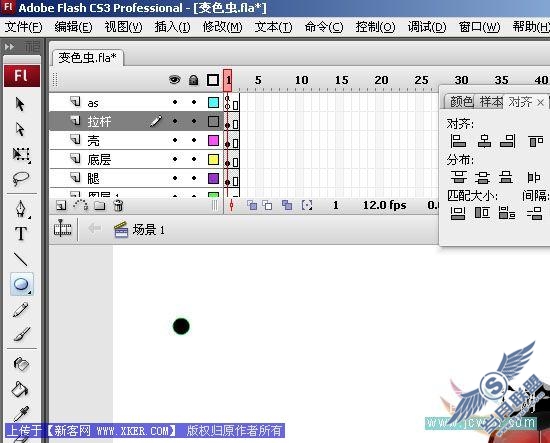This screenshot has height=443, width=550.
Task: Click cyan outline swatch of as layer
Action: tap(213, 102)
